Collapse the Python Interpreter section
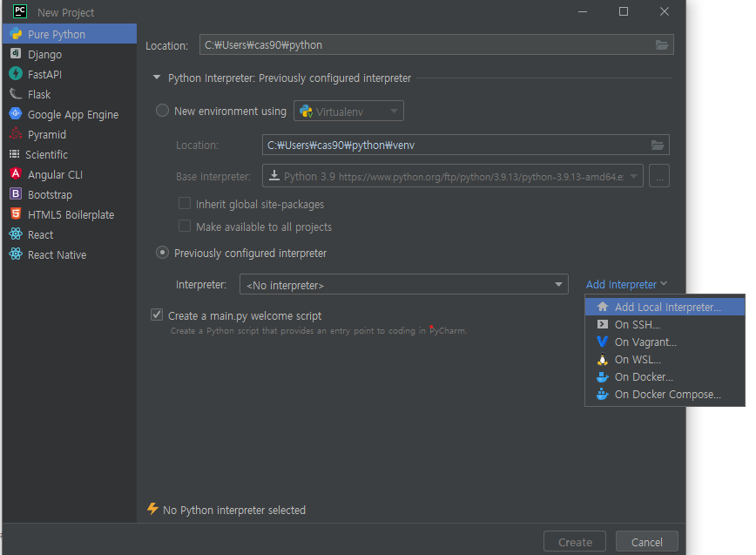This screenshot has width=756, height=555. [157, 78]
